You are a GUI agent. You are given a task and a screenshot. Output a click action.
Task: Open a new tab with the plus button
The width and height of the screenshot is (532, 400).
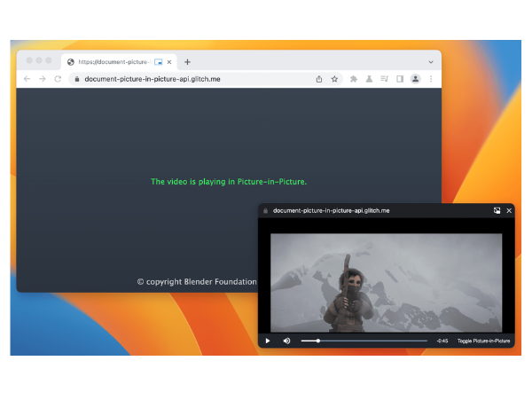pyautogui.click(x=187, y=62)
